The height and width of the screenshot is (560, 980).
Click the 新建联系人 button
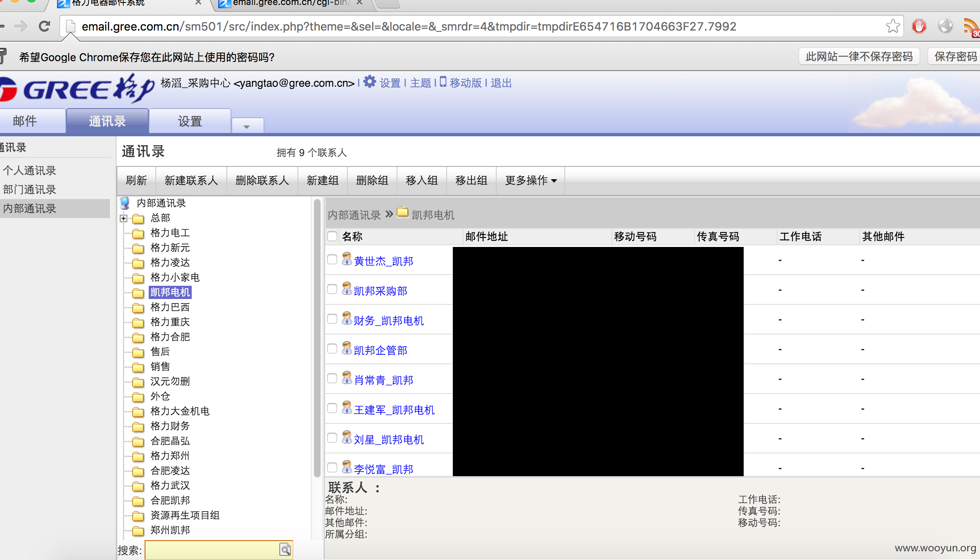pyautogui.click(x=191, y=180)
